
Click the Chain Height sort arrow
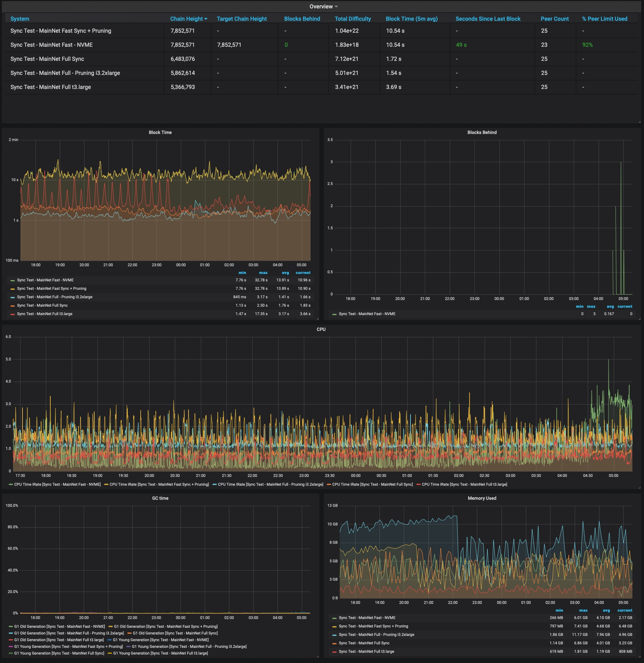[206, 19]
